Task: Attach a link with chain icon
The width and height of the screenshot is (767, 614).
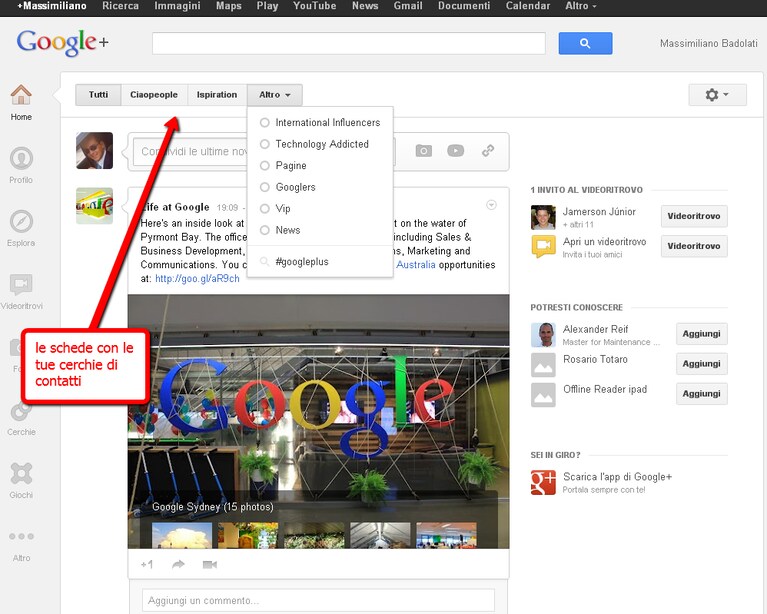Action: point(488,151)
